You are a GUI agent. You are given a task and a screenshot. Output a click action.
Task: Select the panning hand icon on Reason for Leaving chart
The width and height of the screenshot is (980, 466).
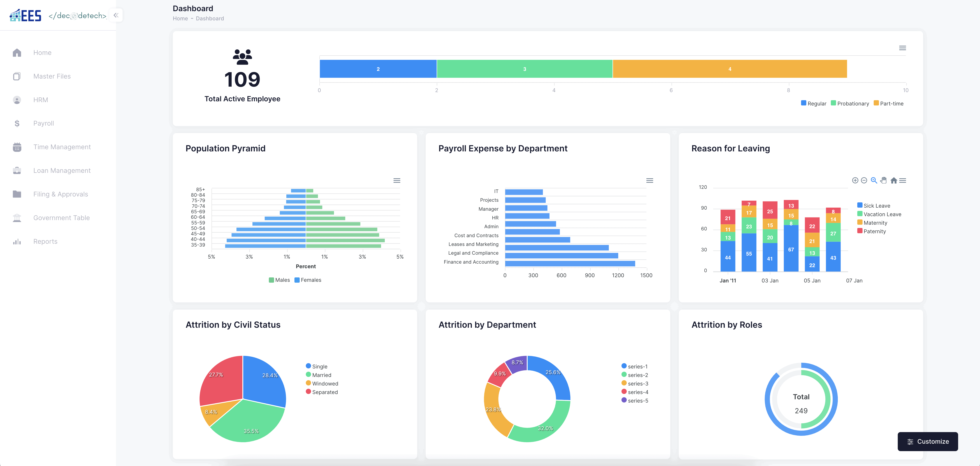(883, 180)
